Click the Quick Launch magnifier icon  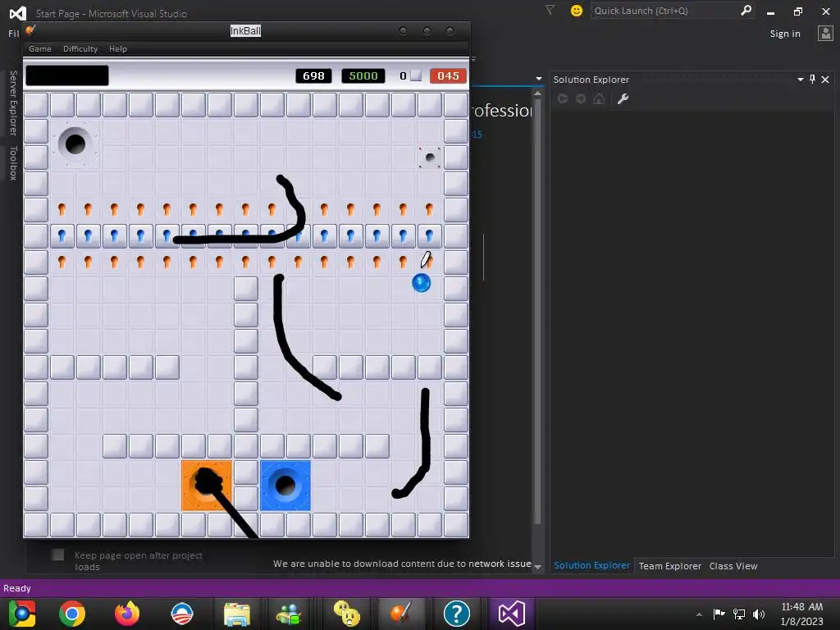click(746, 10)
